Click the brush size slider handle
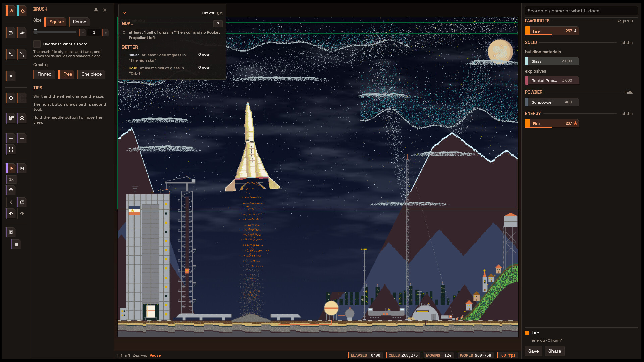The height and width of the screenshot is (362, 644). click(x=36, y=32)
